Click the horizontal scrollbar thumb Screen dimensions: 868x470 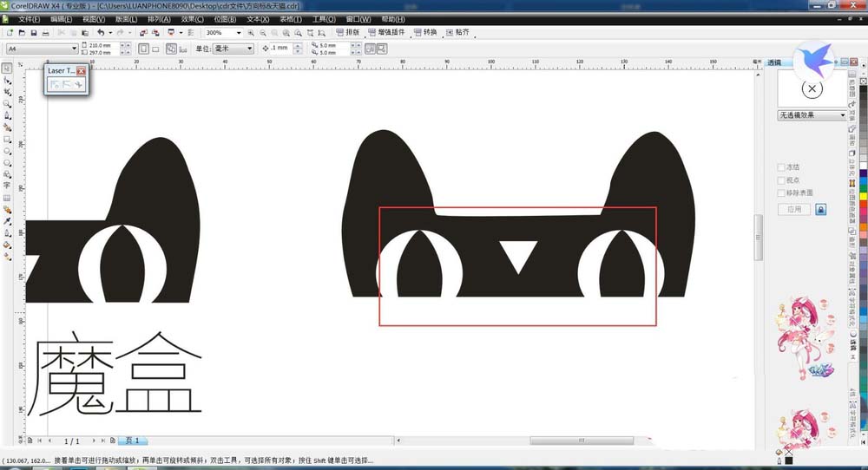pyautogui.click(x=582, y=441)
